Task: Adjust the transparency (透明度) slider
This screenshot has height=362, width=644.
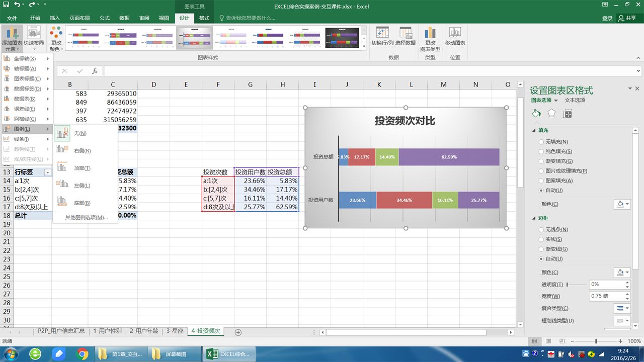Action: [x=567, y=285]
